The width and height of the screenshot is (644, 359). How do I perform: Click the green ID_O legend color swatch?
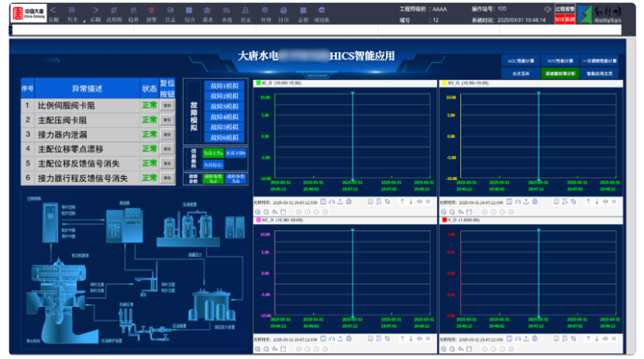tap(258, 83)
